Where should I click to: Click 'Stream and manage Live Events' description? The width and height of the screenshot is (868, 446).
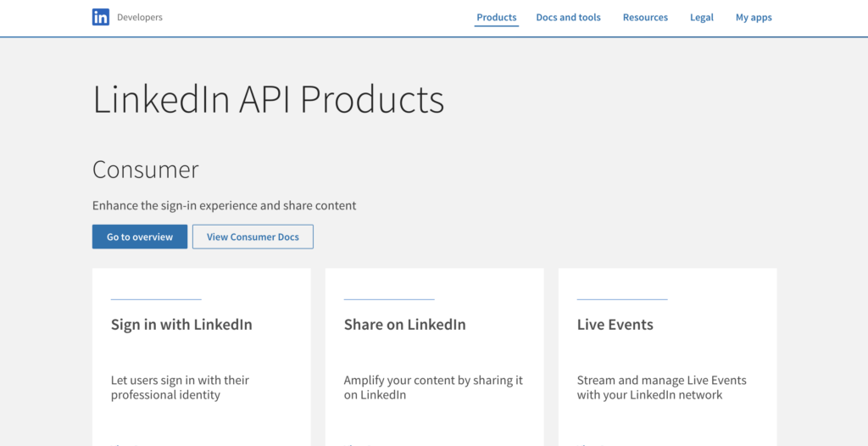tap(661, 387)
